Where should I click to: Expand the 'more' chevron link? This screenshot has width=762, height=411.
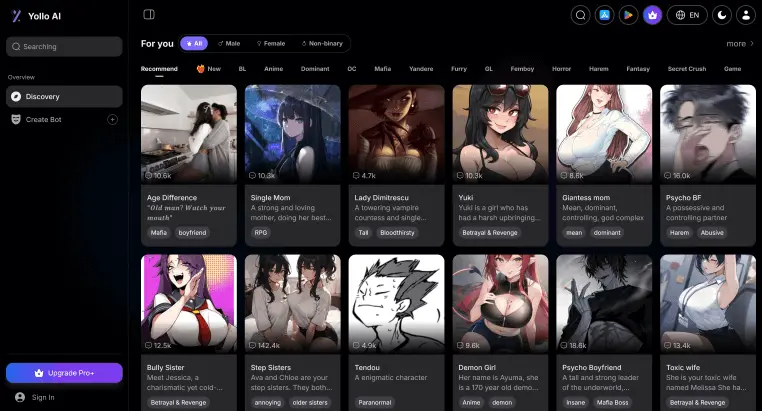click(740, 44)
